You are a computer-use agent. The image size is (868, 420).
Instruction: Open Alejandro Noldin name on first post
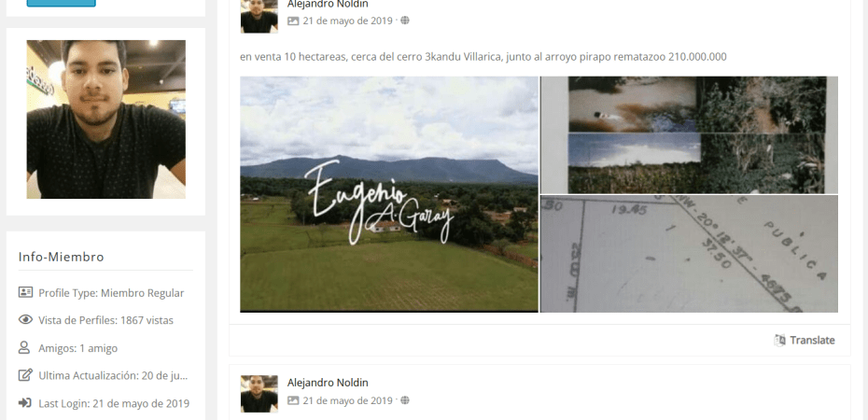point(328,4)
